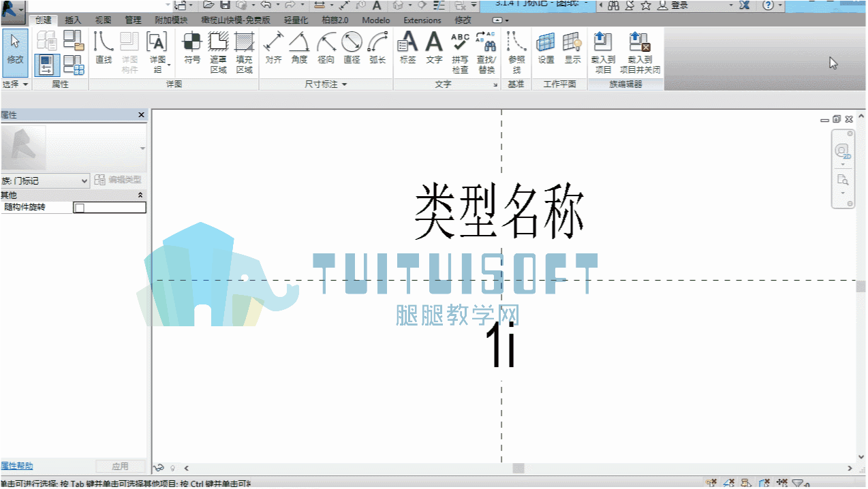The width and height of the screenshot is (868, 489).
Task: Close the 属性 properties panel
Action: 141,115
